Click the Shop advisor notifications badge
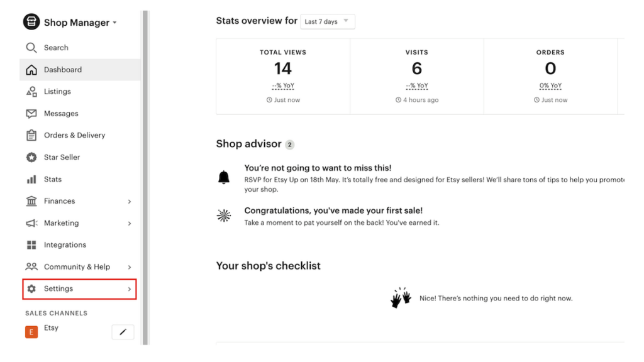 289,144
